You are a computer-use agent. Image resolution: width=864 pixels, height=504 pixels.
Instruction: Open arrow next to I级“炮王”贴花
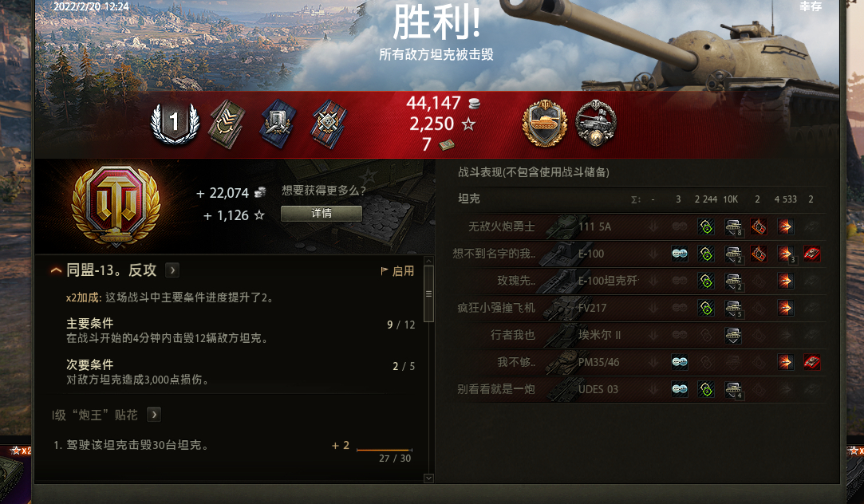coord(154,414)
